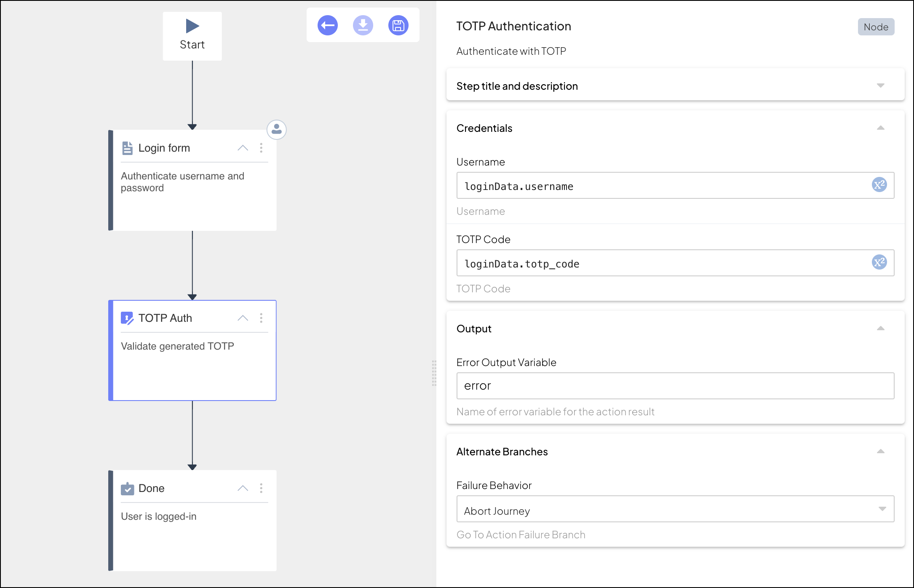Viewport: 914px width, 588px height.
Task: Click the save floppy disk icon
Action: (398, 26)
